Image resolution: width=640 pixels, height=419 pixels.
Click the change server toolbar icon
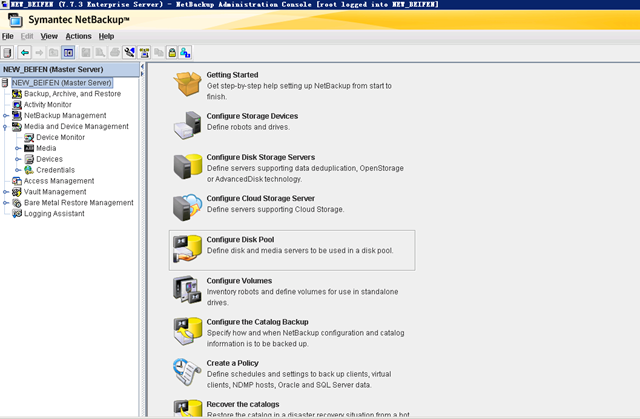7,53
